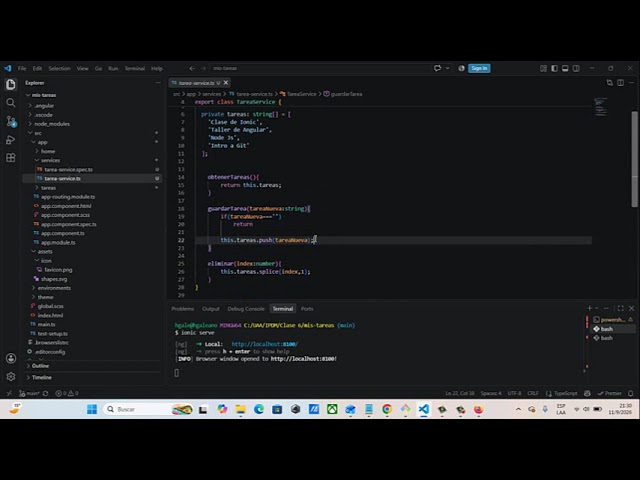Open Microsoft Edge from the taskbar
The width and height of the screenshot is (640, 480).
pyautogui.click(x=259, y=409)
